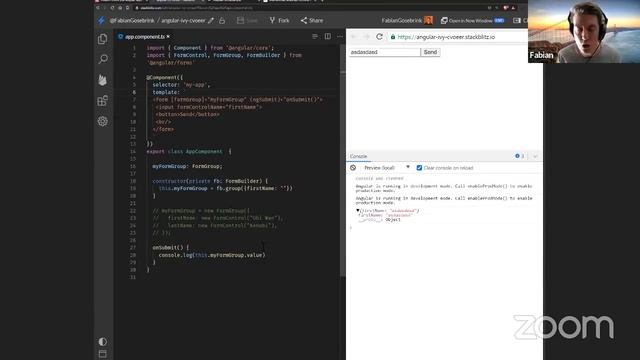Open the Extensions/dependencies sidebar icon

[x=102, y=100]
